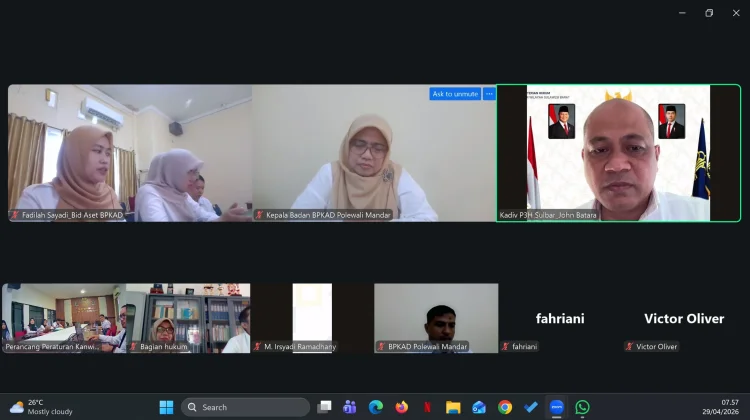
Task: Select the large Victor Oliver participant name tile
Action: click(684, 318)
